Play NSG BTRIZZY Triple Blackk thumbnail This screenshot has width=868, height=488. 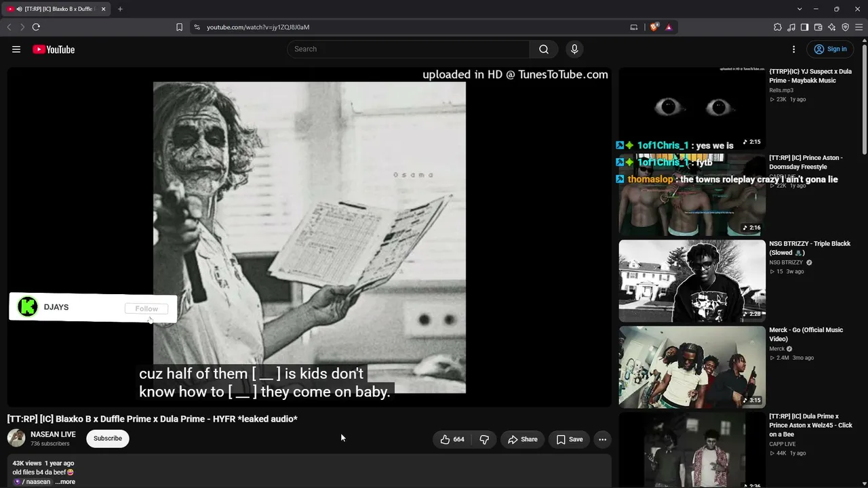692,281
